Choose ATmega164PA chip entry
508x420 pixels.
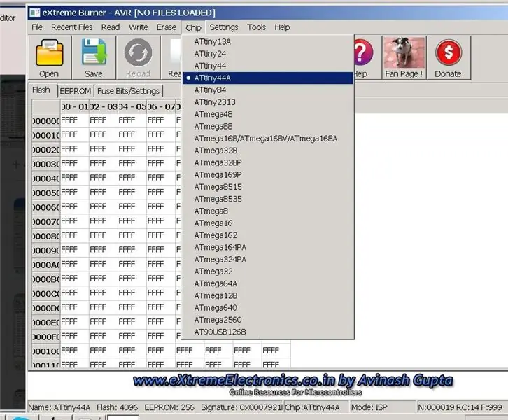[x=268, y=248]
